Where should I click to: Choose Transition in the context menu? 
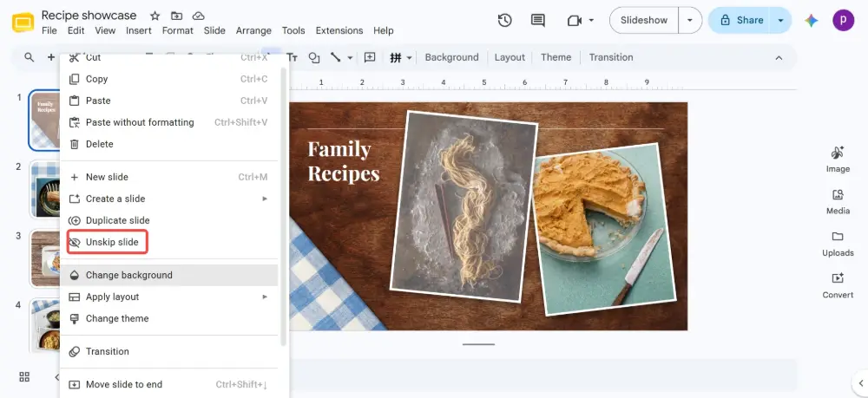(169, 351)
